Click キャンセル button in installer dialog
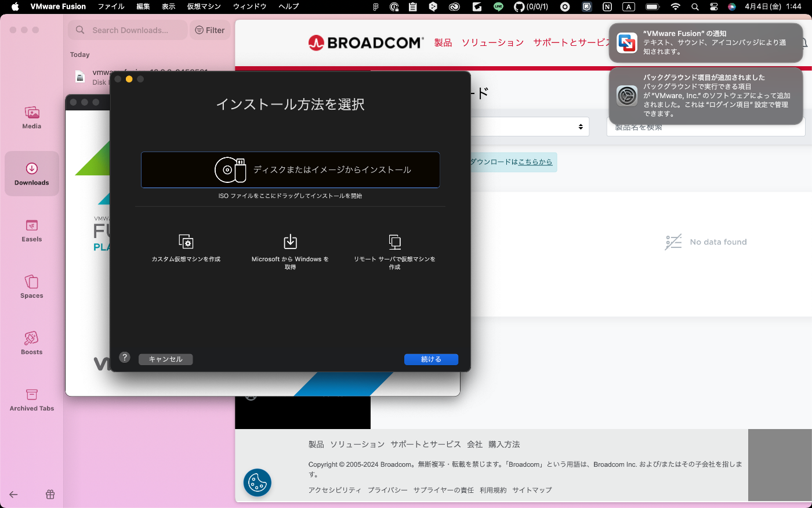This screenshot has width=812, height=508. coord(165,359)
